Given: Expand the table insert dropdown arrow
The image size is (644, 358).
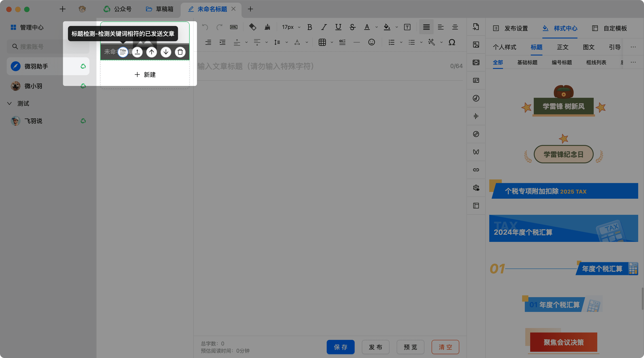Looking at the screenshot, I should (332, 42).
